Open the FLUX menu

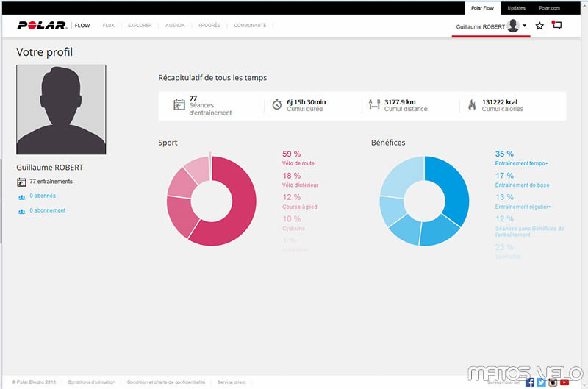pos(108,26)
